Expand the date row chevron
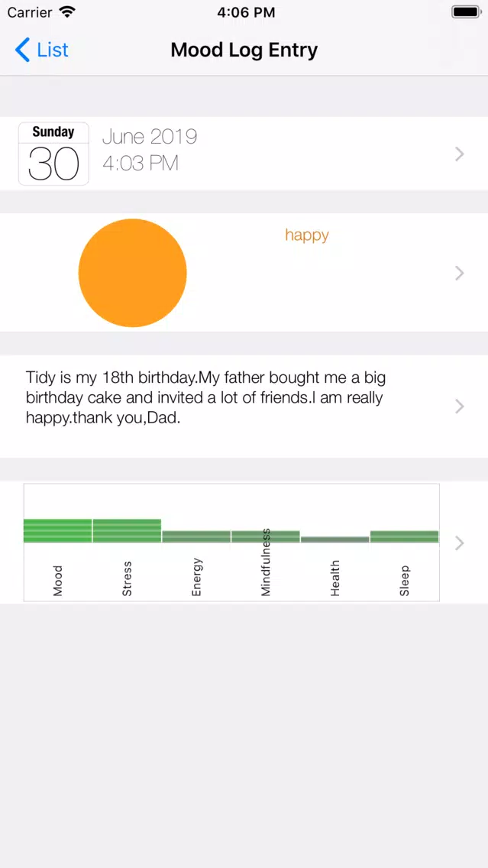488x868 pixels. (459, 154)
